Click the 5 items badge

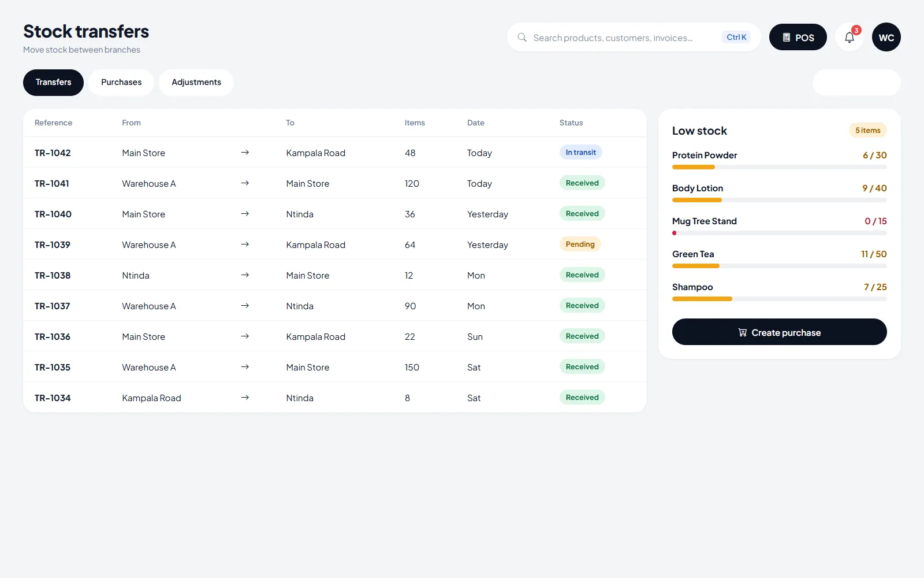pyautogui.click(x=868, y=131)
